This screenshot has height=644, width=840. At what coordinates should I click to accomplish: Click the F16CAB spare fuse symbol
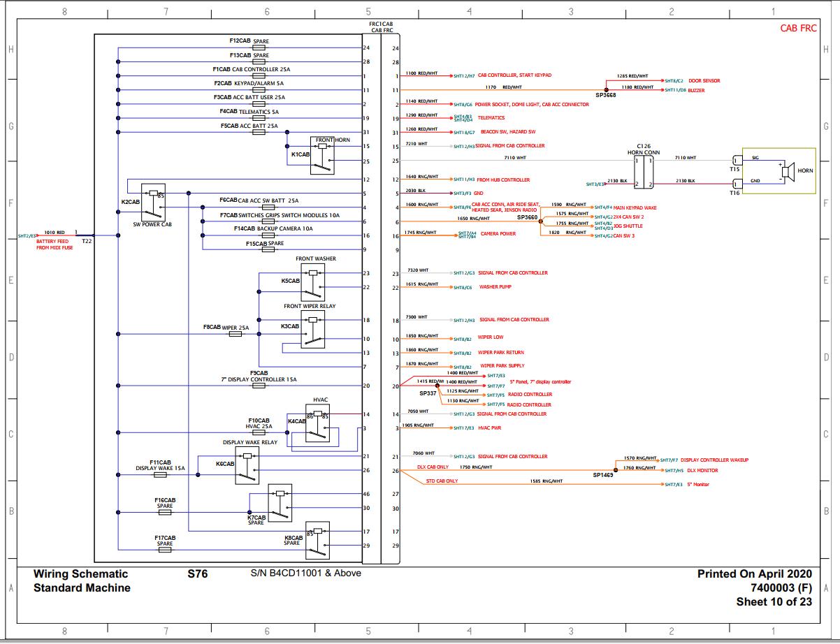tap(165, 513)
